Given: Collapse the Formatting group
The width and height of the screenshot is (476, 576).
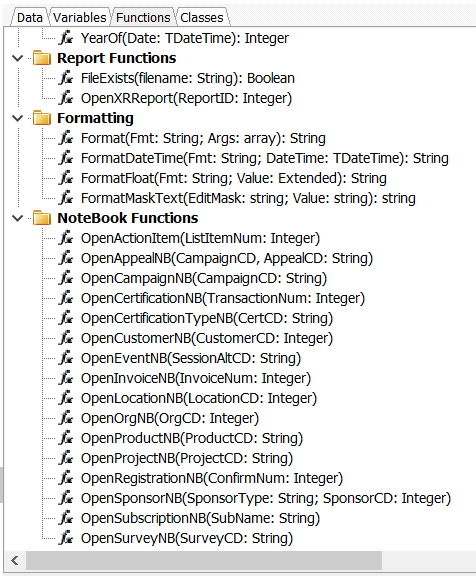Looking at the screenshot, I should [17, 118].
